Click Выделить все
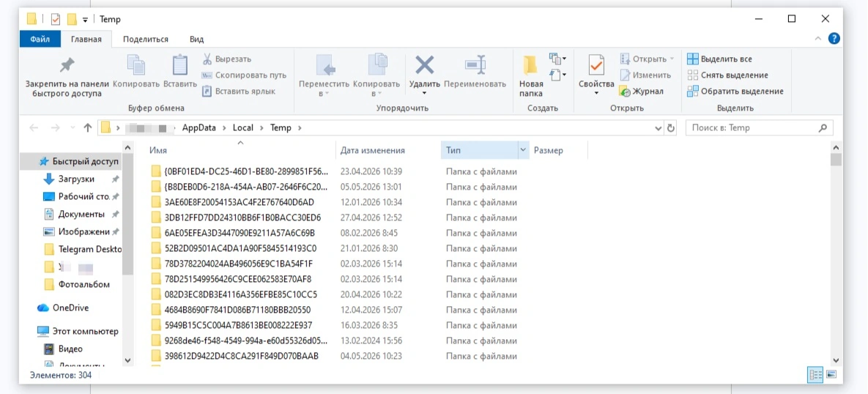Viewport: 868px width, 394px height. tap(719, 59)
